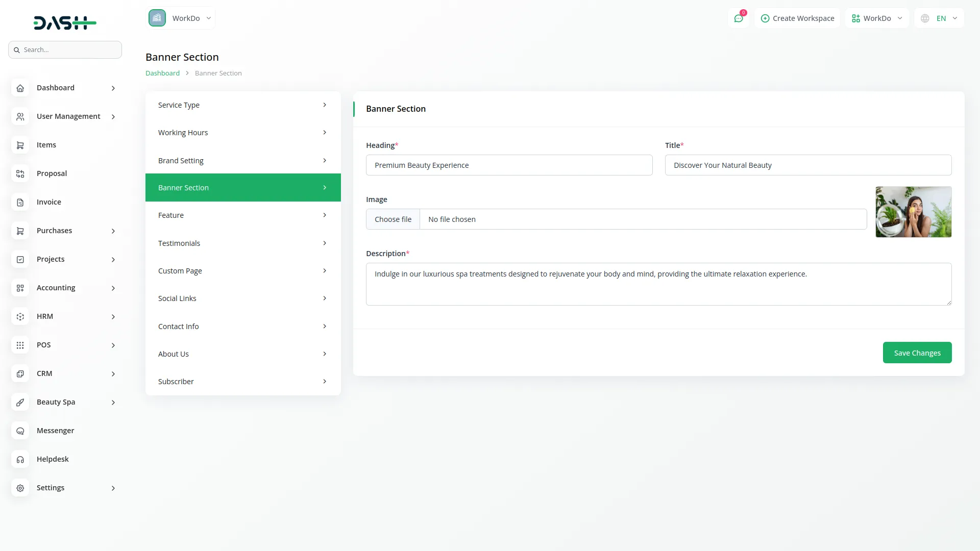Click the WorkDo workspace avatar icon

pyautogui.click(x=157, y=18)
